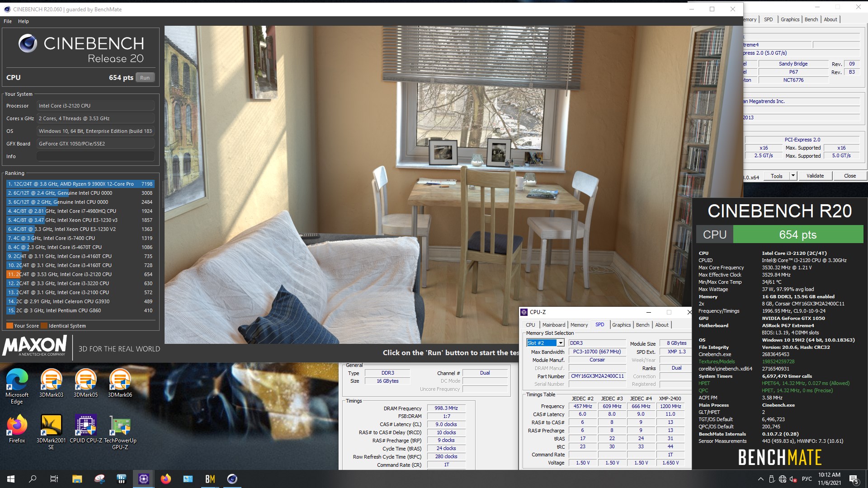
Task: Click XMP-2400 timings column header
Action: 670,399
